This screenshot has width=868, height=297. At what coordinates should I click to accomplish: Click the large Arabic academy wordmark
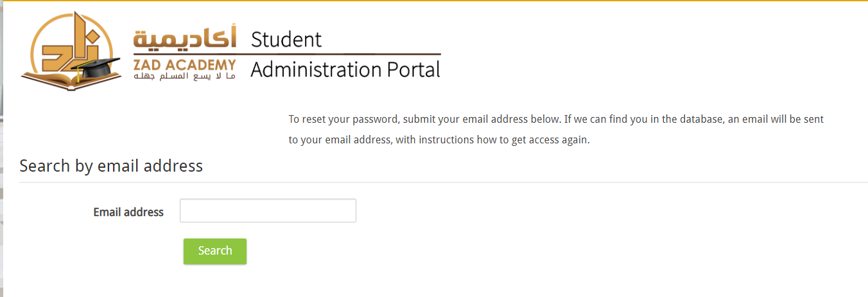[185, 40]
